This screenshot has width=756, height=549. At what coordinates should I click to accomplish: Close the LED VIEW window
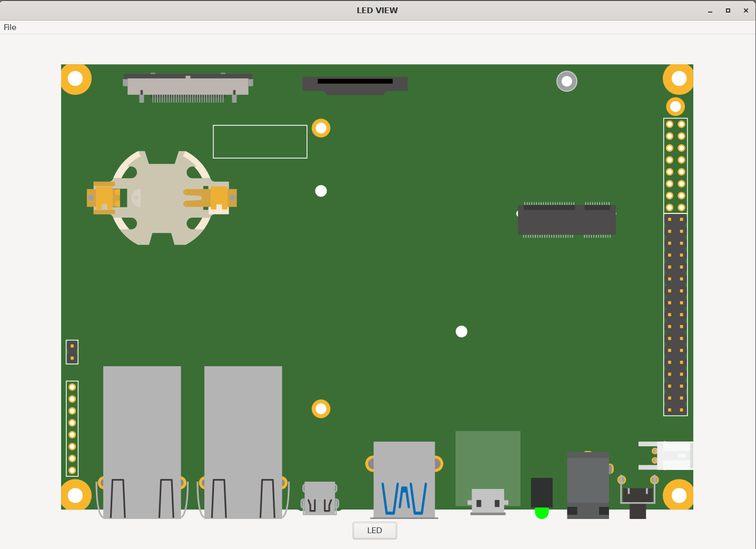(x=746, y=11)
